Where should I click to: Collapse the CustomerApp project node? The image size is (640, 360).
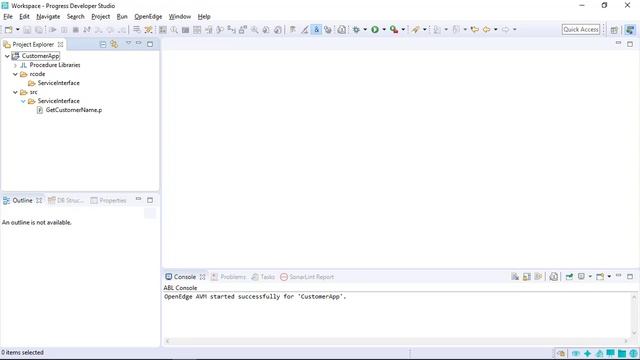(x=7, y=56)
